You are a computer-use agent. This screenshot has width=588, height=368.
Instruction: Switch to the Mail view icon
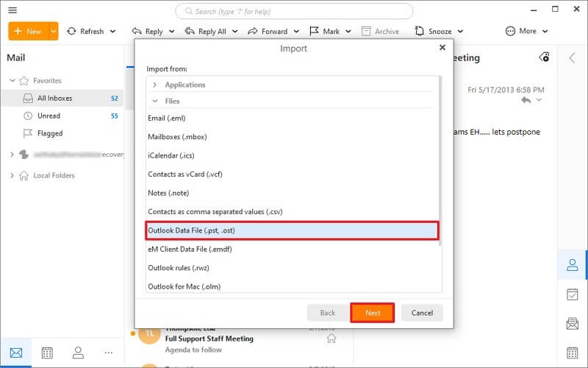pos(16,353)
